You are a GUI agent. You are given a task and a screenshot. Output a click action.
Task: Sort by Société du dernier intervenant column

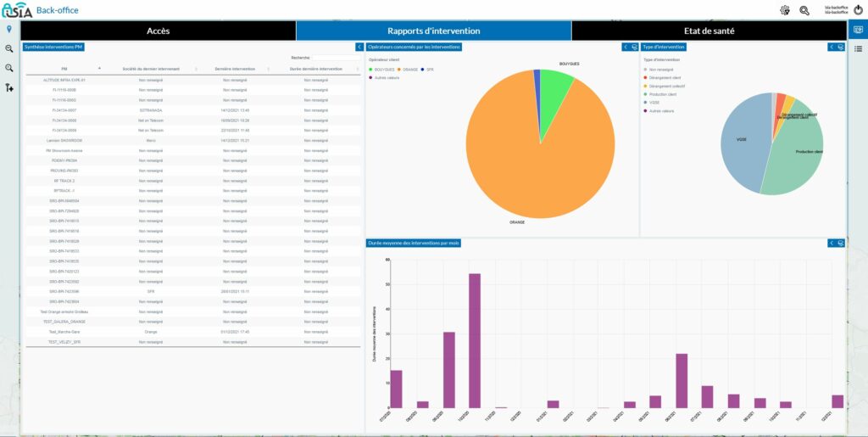pos(151,69)
